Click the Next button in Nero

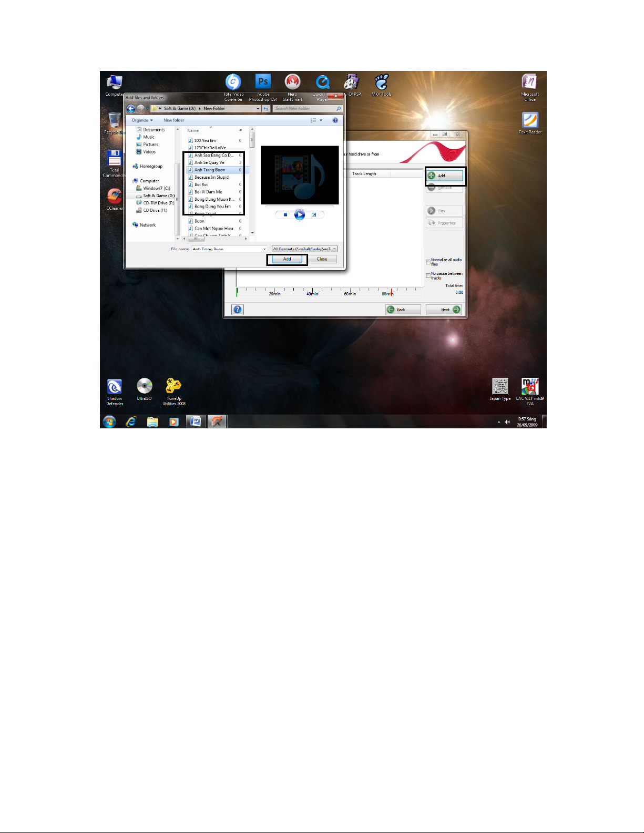pos(444,310)
